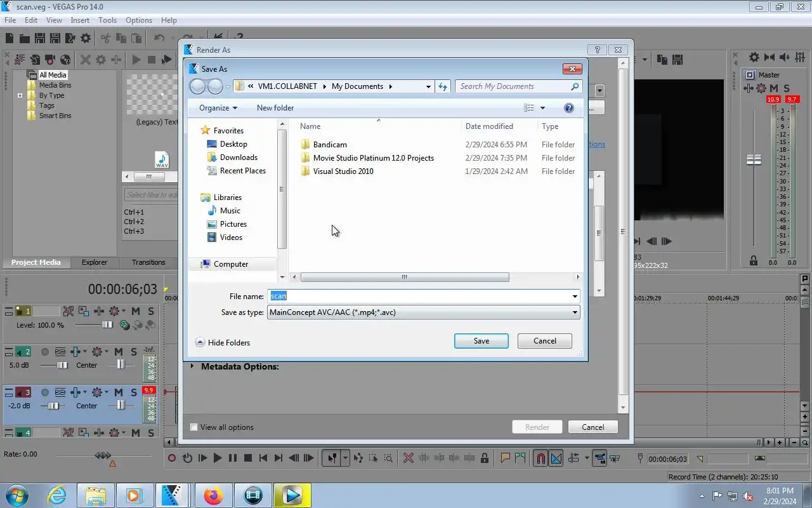Expand the Metadata Options section
Image resolution: width=812 pixels, height=508 pixels.
coord(192,366)
